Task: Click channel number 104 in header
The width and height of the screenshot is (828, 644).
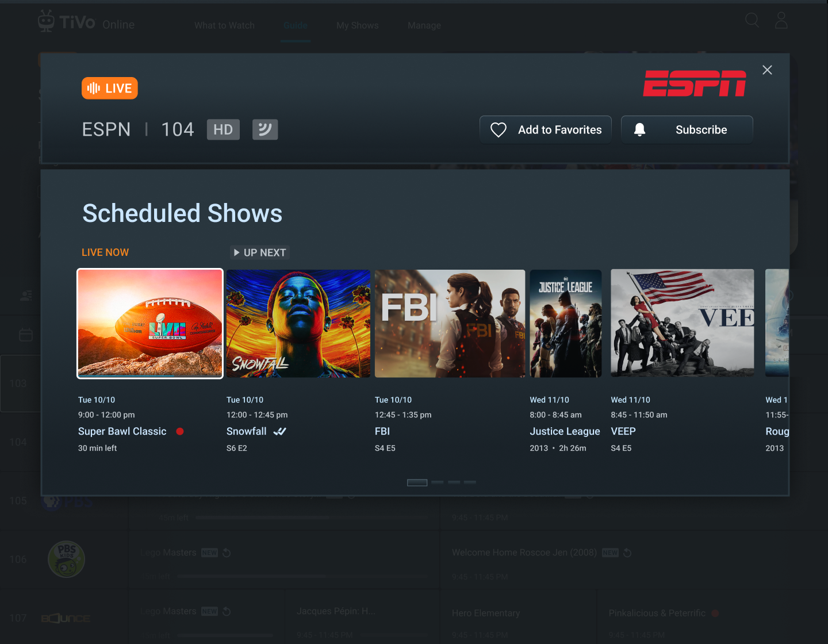Action: (178, 129)
